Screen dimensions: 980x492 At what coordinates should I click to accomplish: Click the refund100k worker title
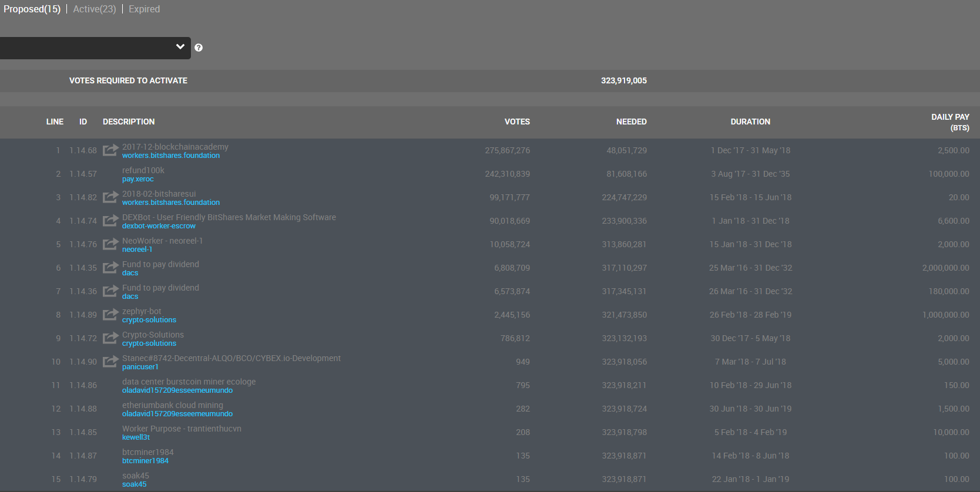click(143, 170)
